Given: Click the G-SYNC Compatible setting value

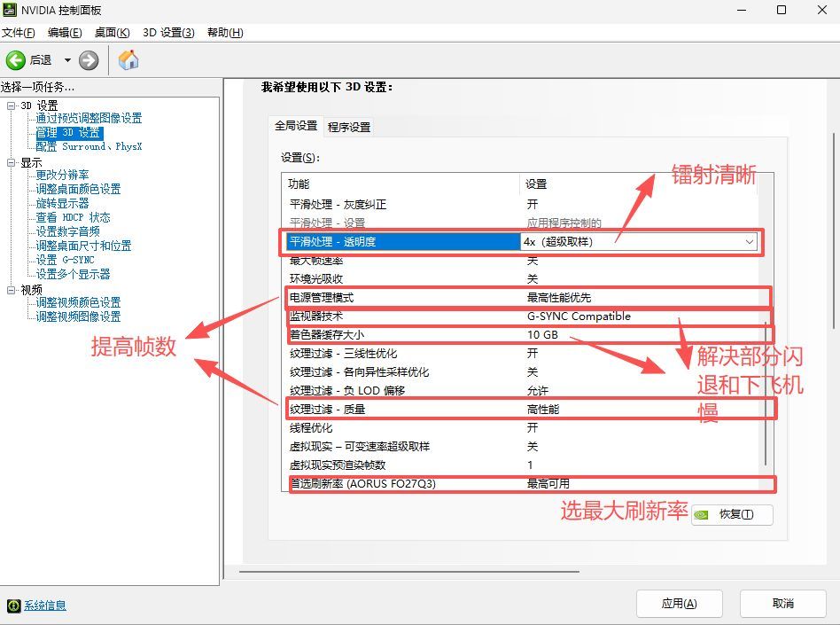Looking at the screenshot, I should click(579, 316).
